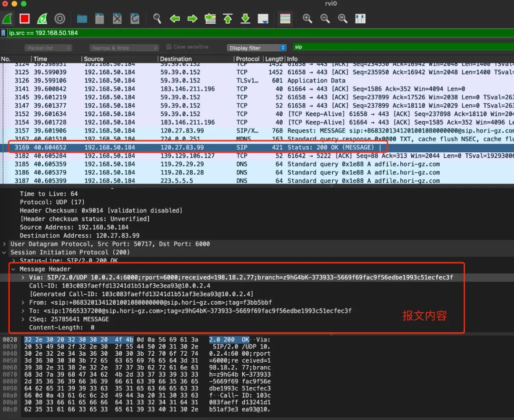
Task: Go back to previous packet arrow
Action: [x=175, y=19]
